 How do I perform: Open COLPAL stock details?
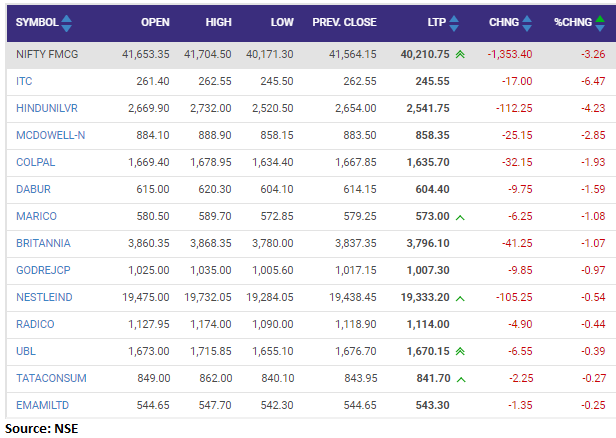(x=34, y=161)
